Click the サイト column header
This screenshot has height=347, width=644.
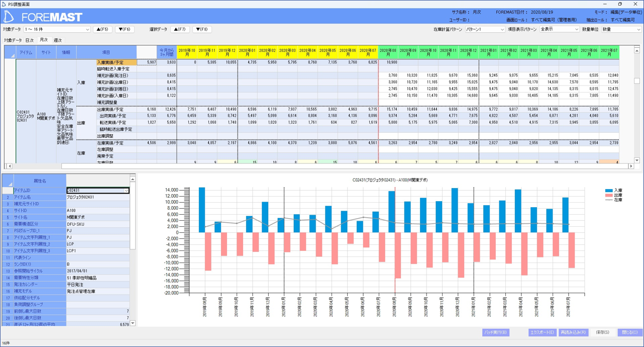coord(46,52)
